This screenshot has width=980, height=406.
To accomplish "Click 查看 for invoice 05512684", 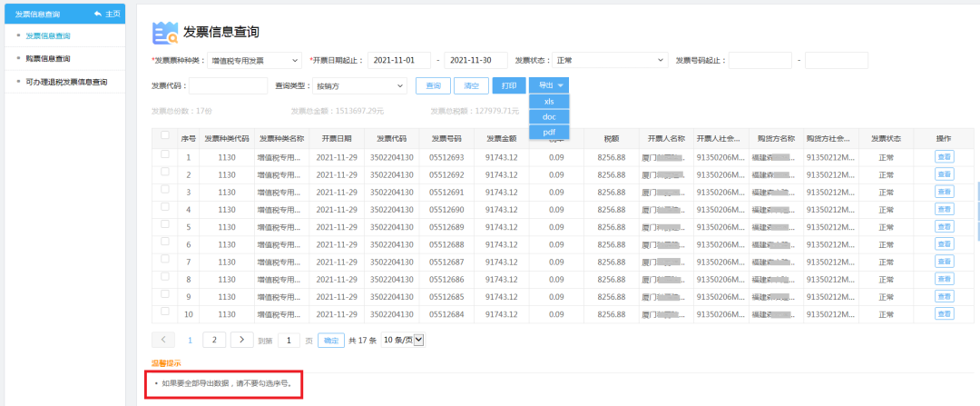I will 945,313.
